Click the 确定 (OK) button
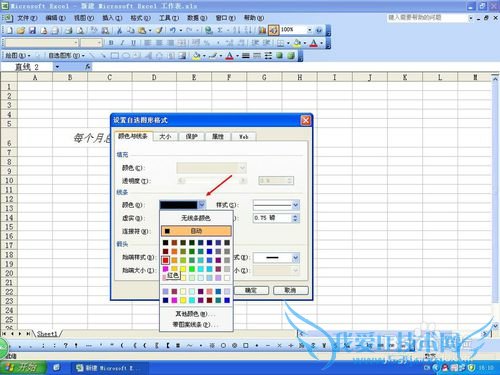500x375 pixels. pos(251,290)
